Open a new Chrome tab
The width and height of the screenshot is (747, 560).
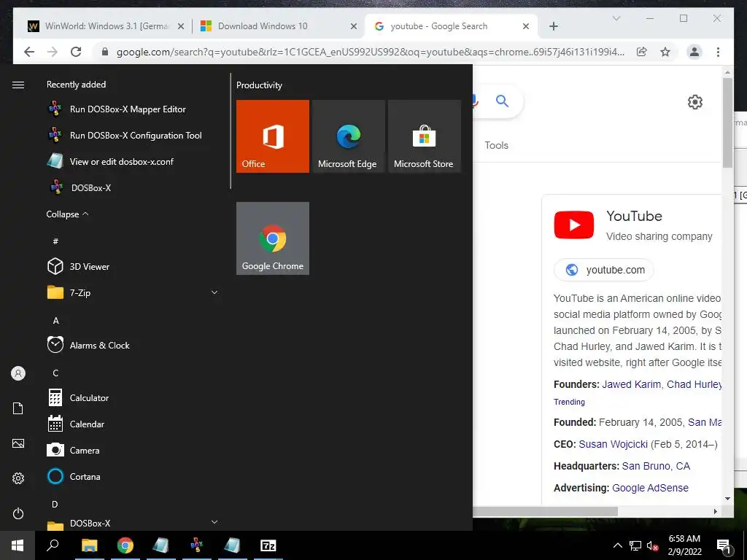(x=553, y=26)
